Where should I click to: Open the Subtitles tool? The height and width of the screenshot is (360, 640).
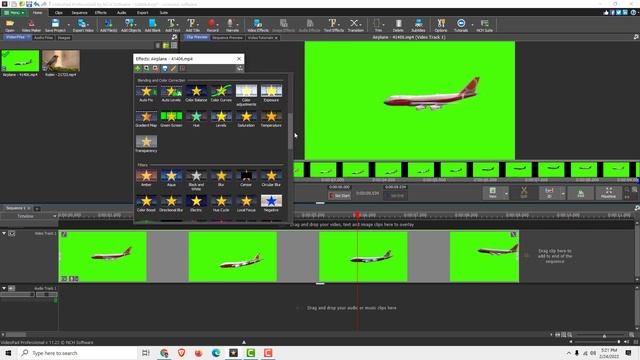pyautogui.click(x=418, y=25)
